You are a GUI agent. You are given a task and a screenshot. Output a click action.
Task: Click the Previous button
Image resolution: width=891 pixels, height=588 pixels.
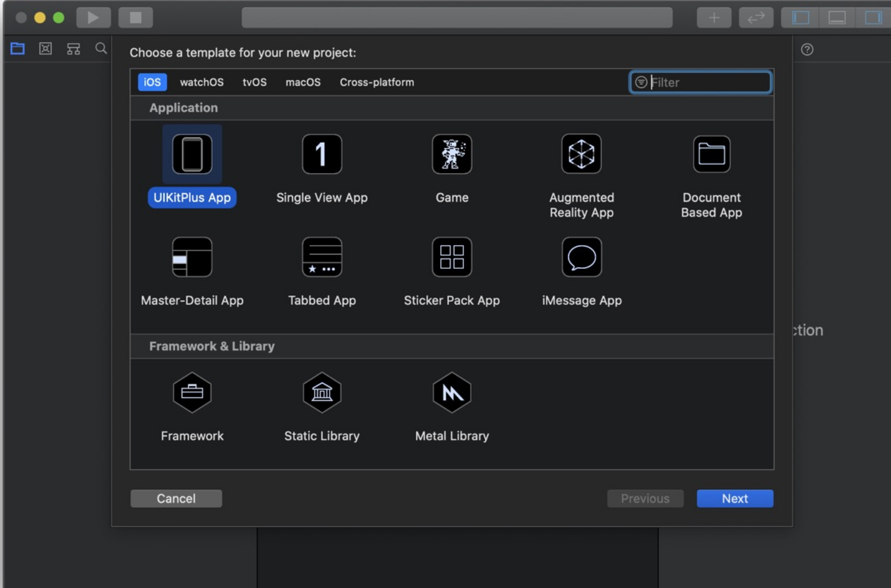pos(645,498)
